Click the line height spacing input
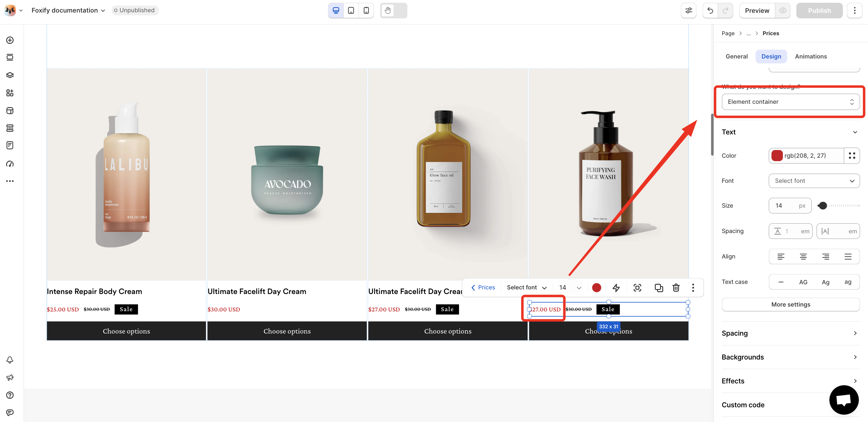 791,232
